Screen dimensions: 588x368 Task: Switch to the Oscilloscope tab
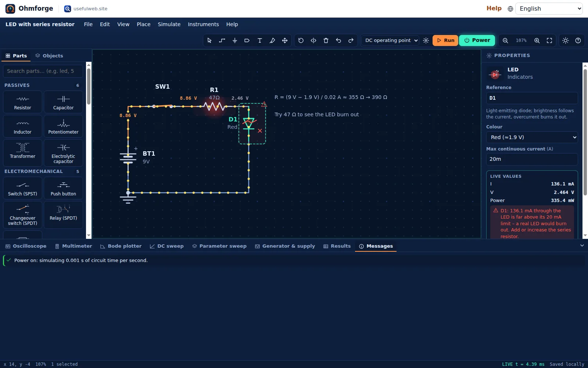point(26,246)
